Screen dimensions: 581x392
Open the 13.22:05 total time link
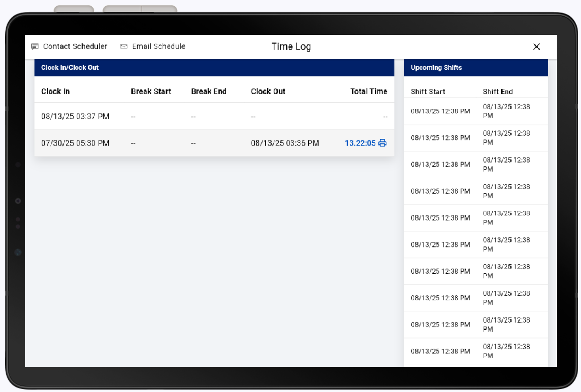360,143
